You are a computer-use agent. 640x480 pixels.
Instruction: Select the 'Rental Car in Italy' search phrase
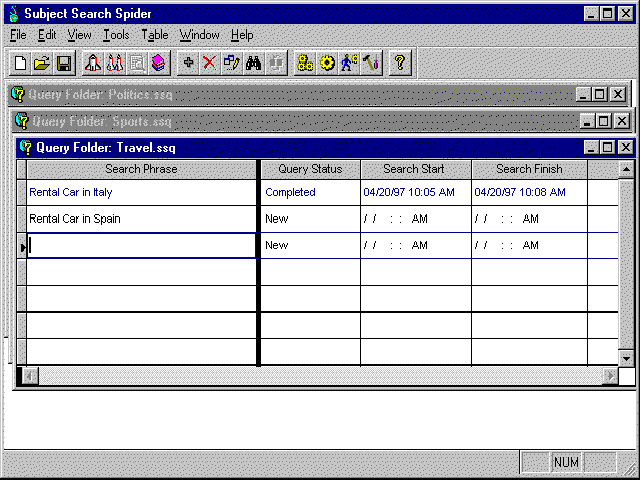70,192
